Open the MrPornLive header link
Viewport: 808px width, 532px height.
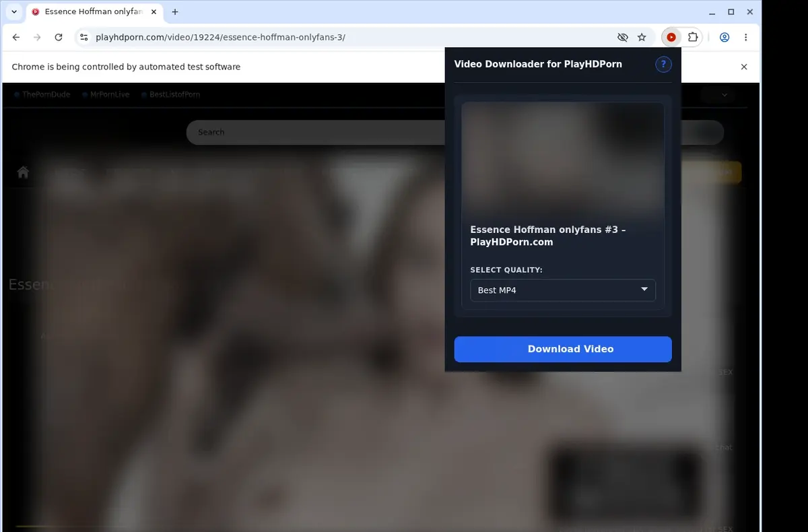106,95
